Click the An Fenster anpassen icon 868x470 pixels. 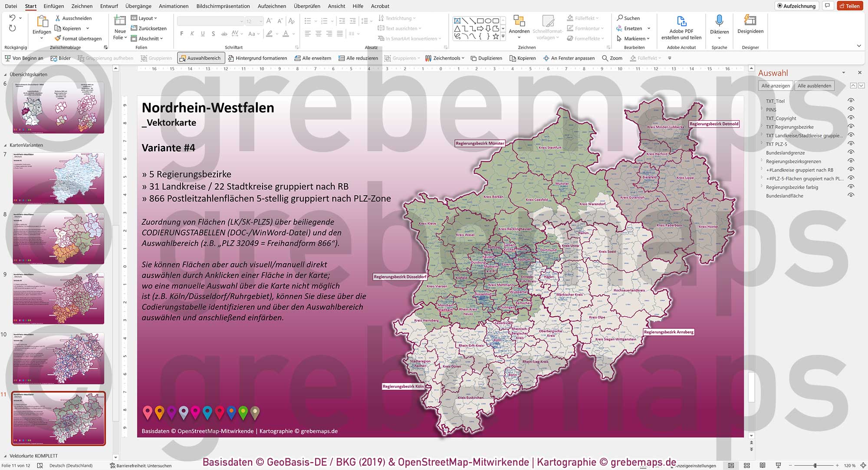coord(569,58)
